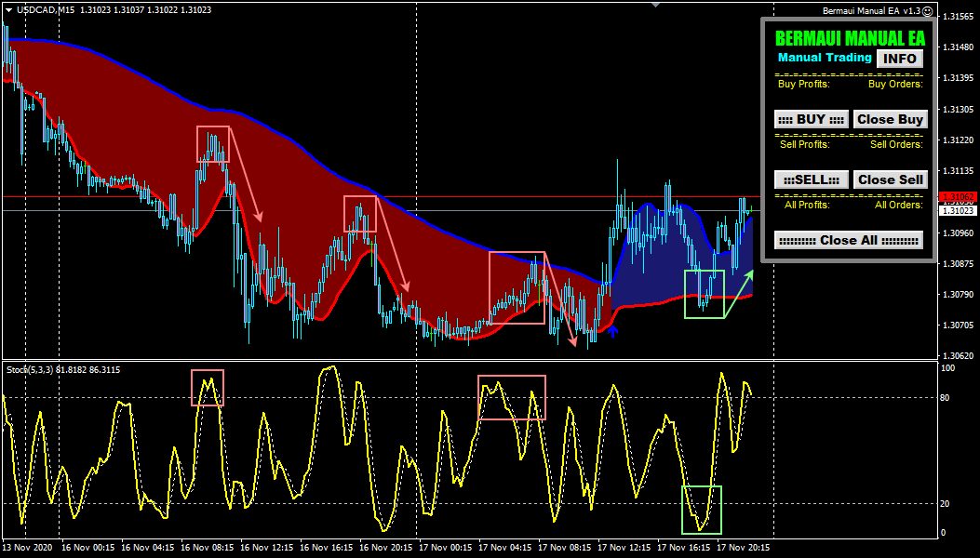Click the 17 Nov 20:15 time label

pyautogui.click(x=744, y=548)
